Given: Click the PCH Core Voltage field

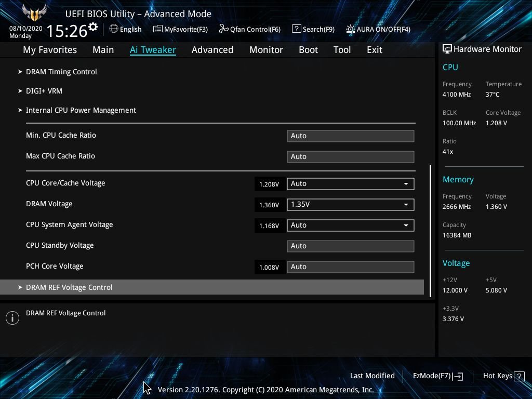Looking at the screenshot, I should point(351,267).
